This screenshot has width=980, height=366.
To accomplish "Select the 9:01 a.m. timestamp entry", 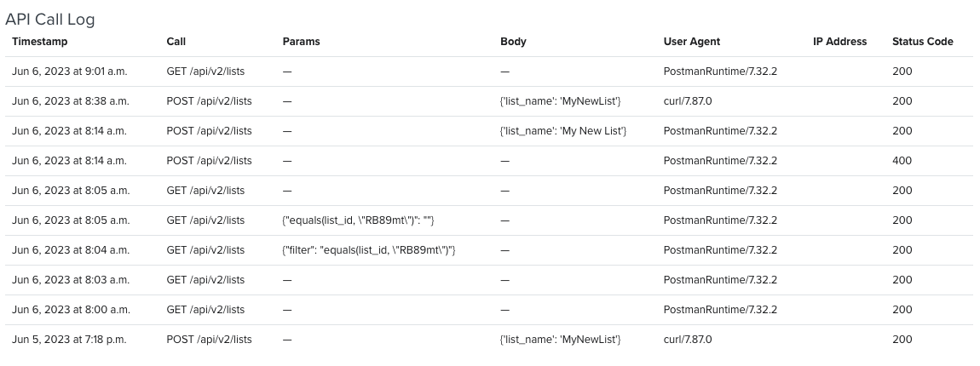I will pos(69,71).
